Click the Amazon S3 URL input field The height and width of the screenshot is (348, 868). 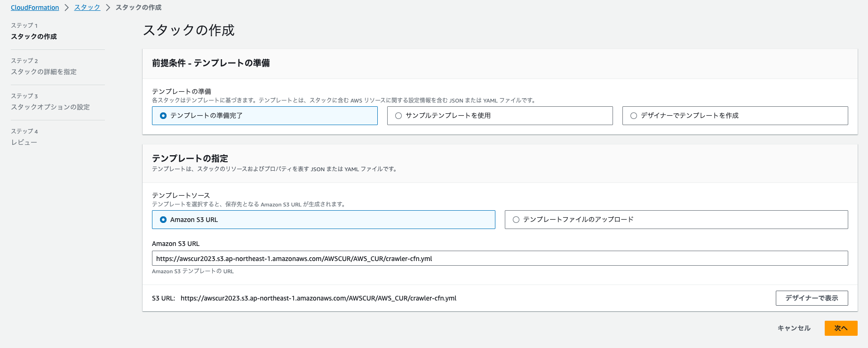point(499,259)
